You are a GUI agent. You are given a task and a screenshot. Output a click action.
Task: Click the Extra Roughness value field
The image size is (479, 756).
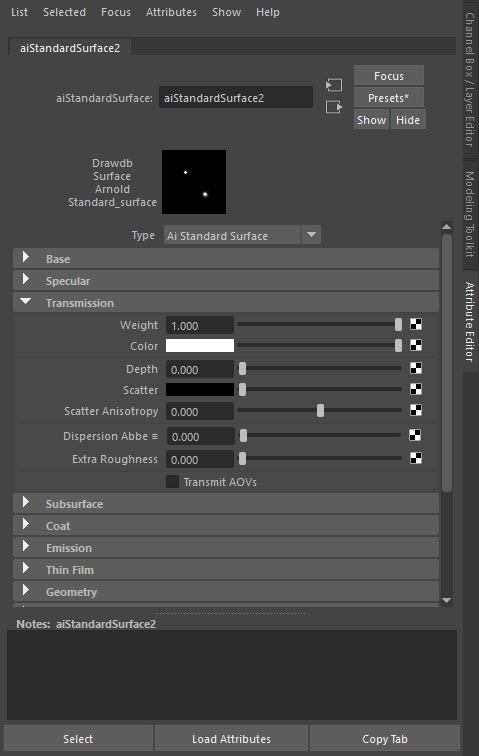[200, 459]
